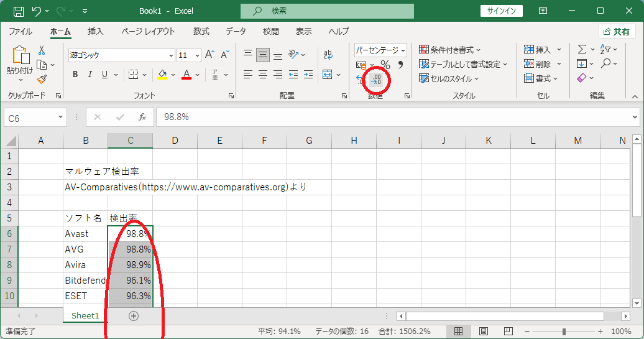
Task: Click decrease decimal places button
Action: pos(376,79)
